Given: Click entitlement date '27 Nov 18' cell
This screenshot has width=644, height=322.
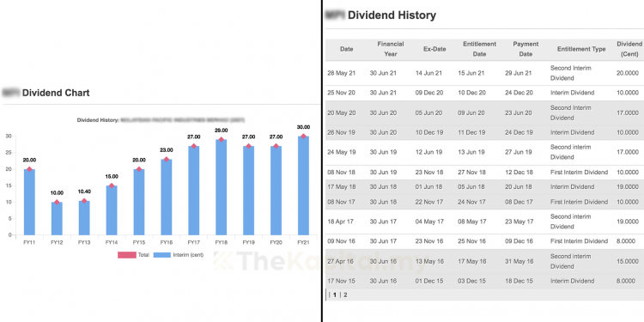Looking at the screenshot, I should click(x=472, y=172).
